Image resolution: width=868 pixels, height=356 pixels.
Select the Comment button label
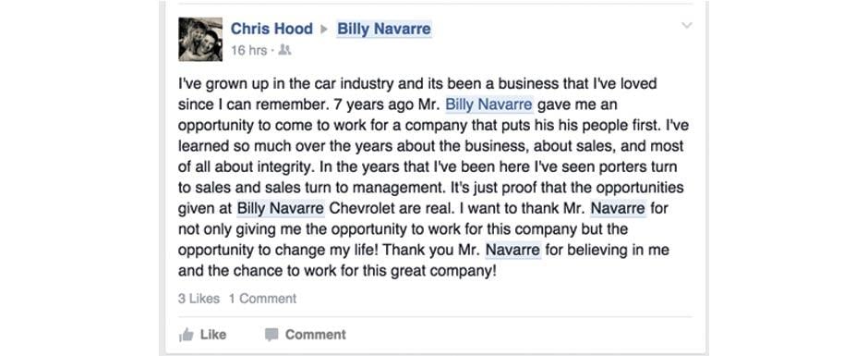316,335
